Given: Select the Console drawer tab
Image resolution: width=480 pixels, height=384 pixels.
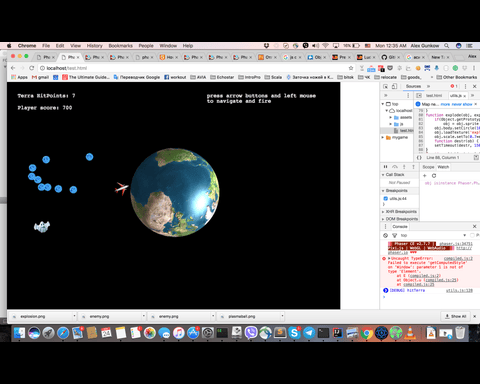Looking at the screenshot, I should [400, 227].
